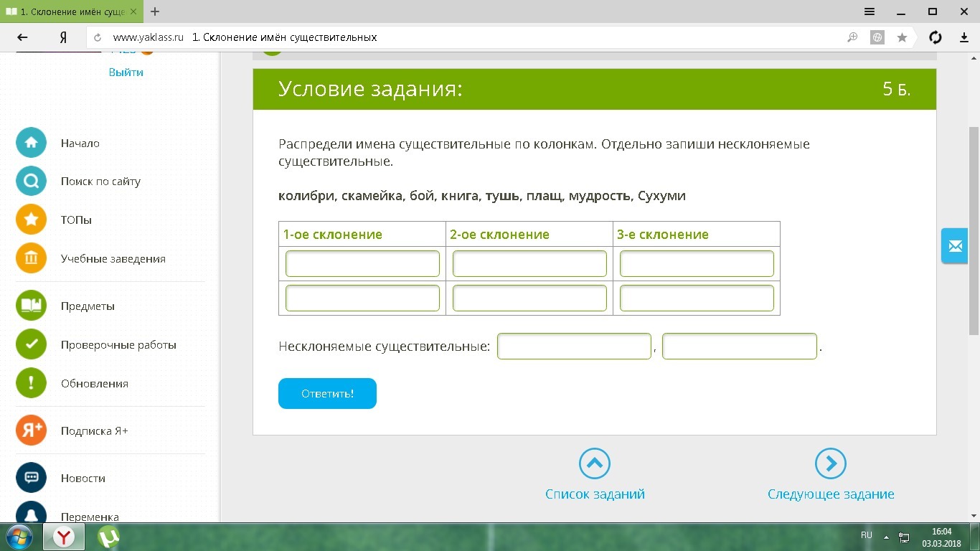Click first field under 1-ое склонение

(362, 264)
